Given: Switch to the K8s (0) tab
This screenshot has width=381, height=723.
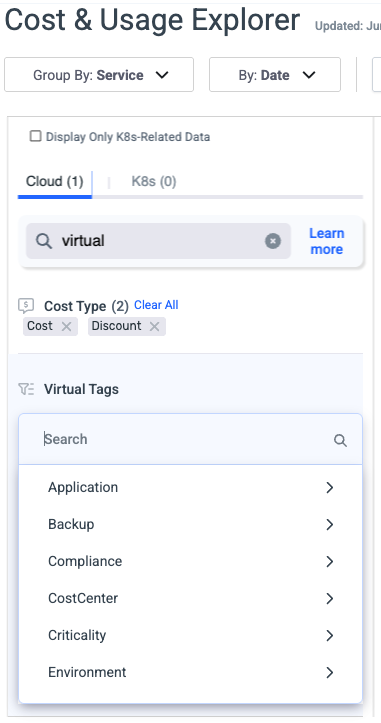Looking at the screenshot, I should (x=154, y=181).
